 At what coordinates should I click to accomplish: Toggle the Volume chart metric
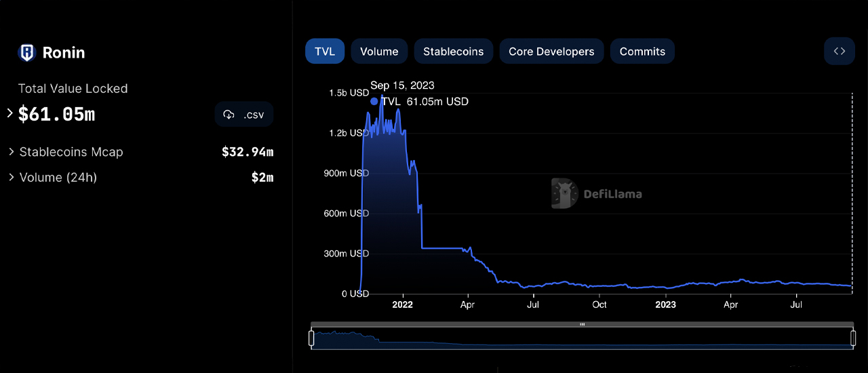coord(379,52)
